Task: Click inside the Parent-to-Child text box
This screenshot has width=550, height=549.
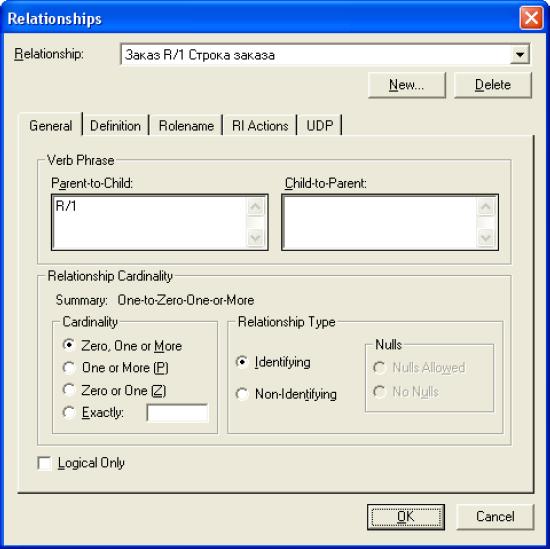Action: click(x=150, y=222)
